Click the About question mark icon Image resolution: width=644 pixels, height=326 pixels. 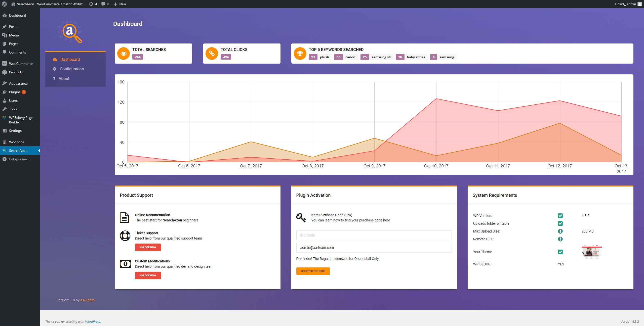tap(54, 78)
